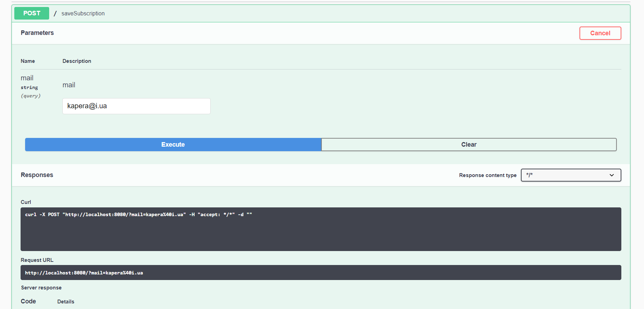Clear the request response
644x309 pixels.
469,145
